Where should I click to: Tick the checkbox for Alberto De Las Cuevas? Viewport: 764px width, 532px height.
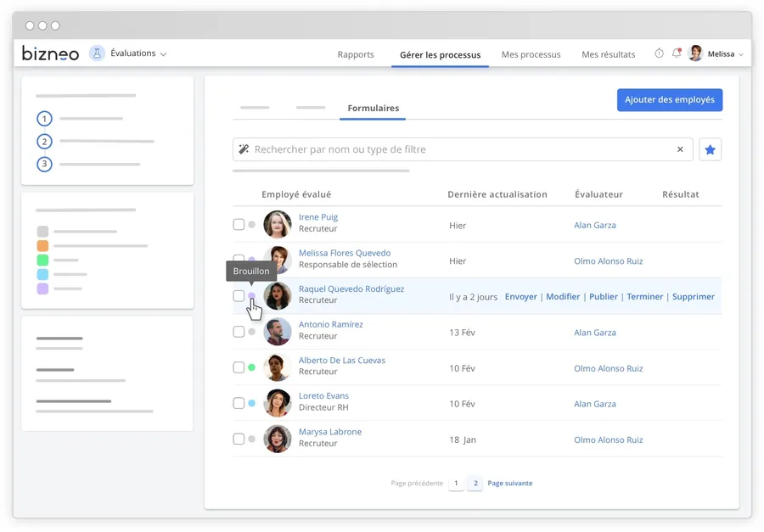(x=239, y=367)
